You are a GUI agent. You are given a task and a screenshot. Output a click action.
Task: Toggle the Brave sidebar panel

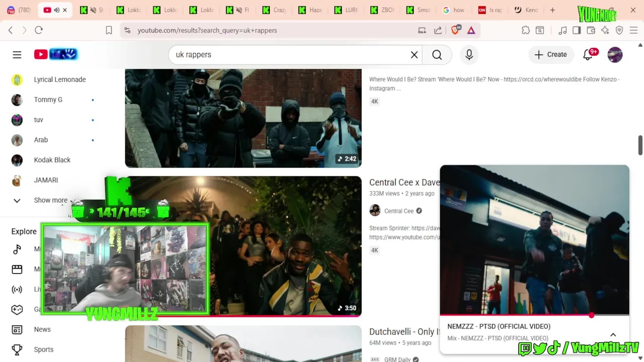pyautogui.click(x=577, y=30)
